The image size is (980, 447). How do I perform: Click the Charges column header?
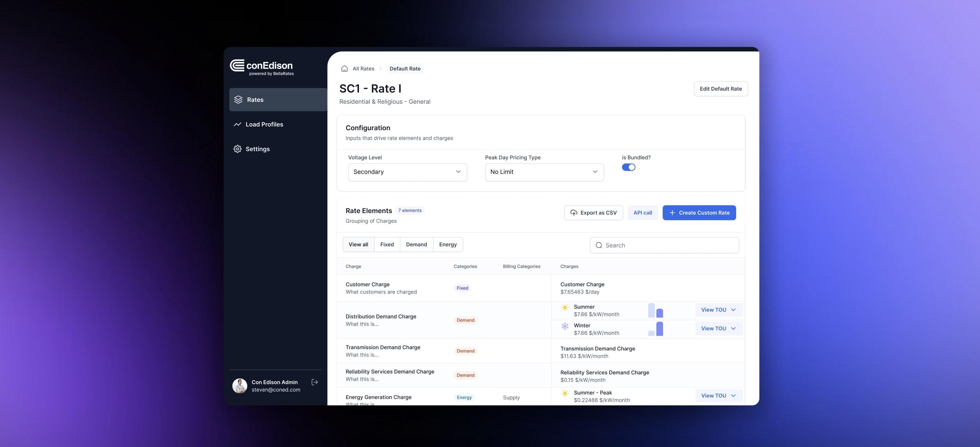[569, 266]
